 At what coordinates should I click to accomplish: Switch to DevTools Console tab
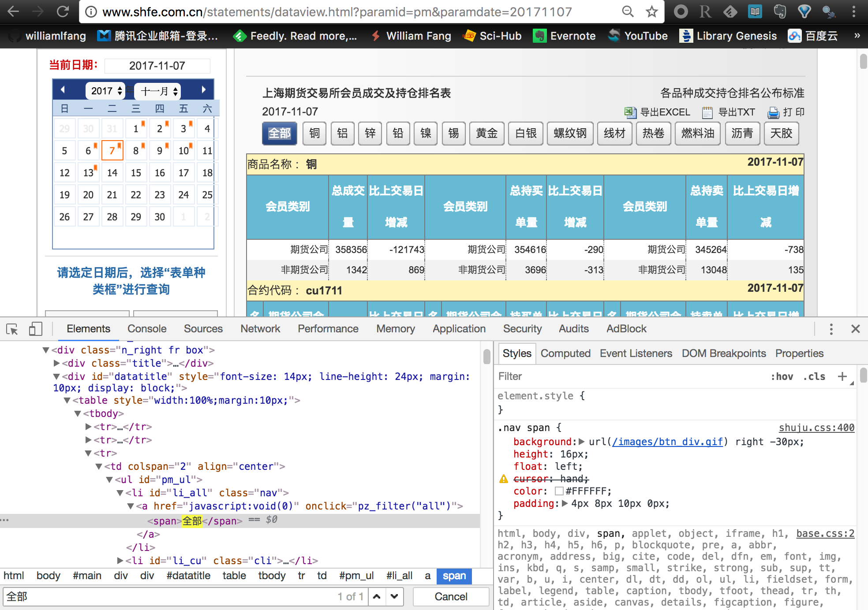coord(147,329)
